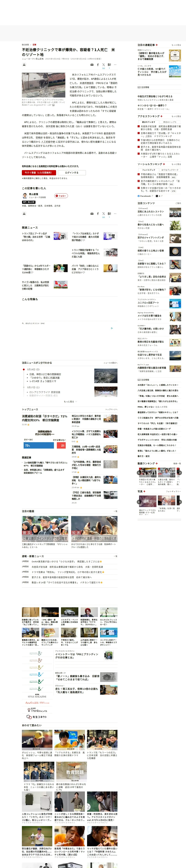Go to next photo in the 写真 carousel
The image size is (186, 868).
point(180,502)
